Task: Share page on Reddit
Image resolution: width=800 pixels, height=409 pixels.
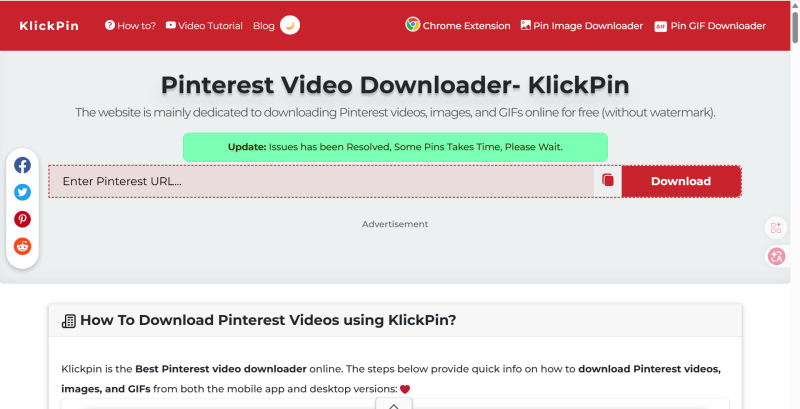Action: coord(22,246)
